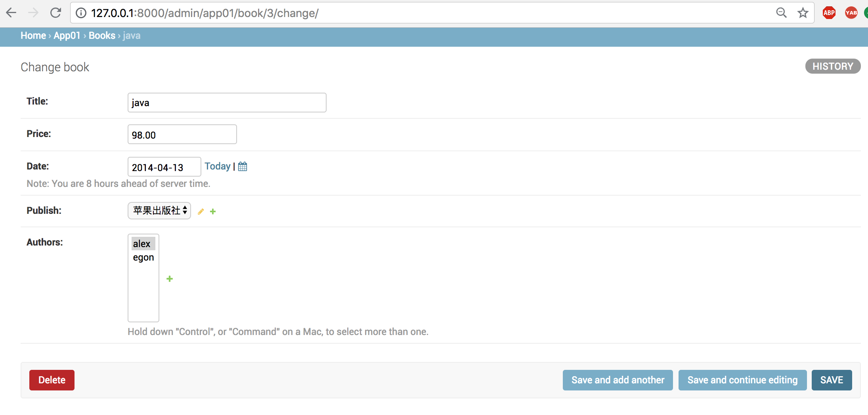Select author alex in the list
Image resolution: width=868 pixels, height=415 pixels.
click(142, 244)
